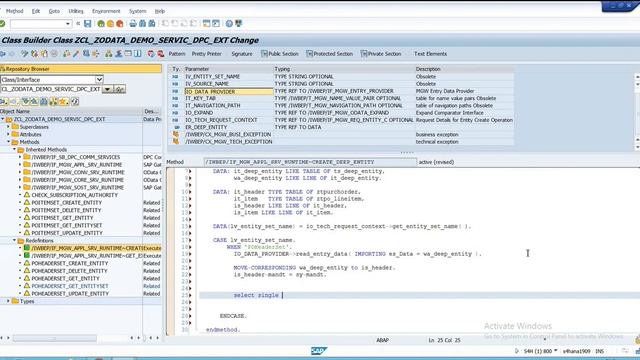Open the Method menu
The image size is (640, 360).
click(14, 11)
